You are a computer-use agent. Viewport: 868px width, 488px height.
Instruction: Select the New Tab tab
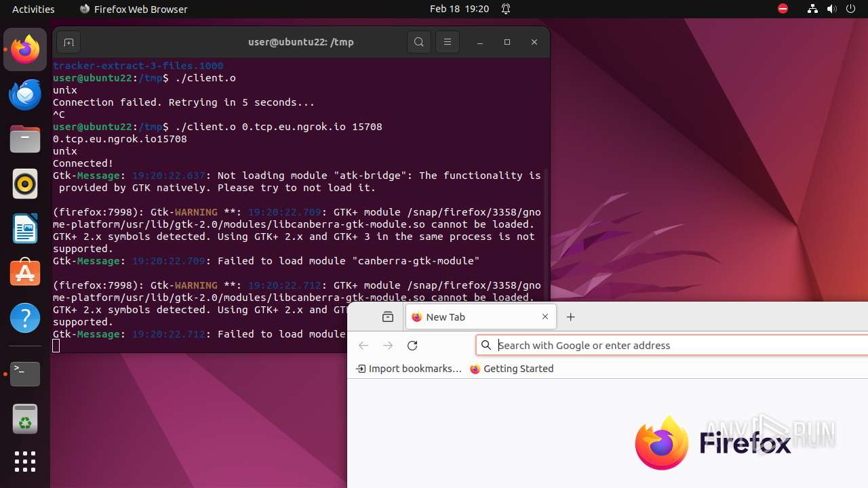[x=481, y=317]
